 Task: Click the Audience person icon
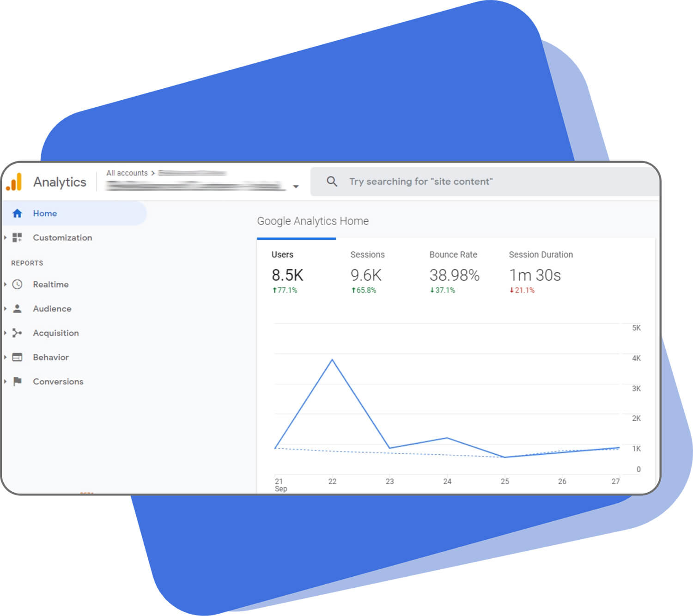point(17,309)
